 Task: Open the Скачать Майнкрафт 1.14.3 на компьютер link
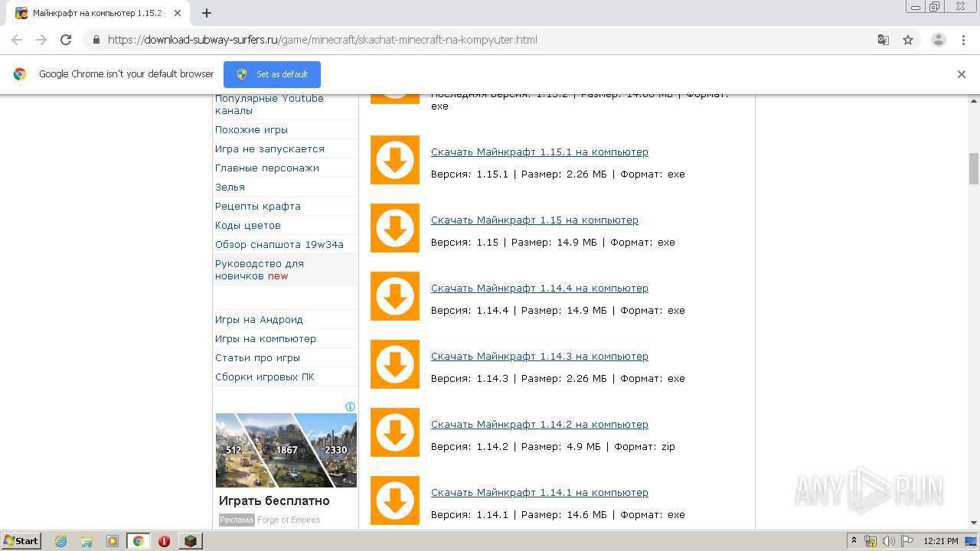540,357
